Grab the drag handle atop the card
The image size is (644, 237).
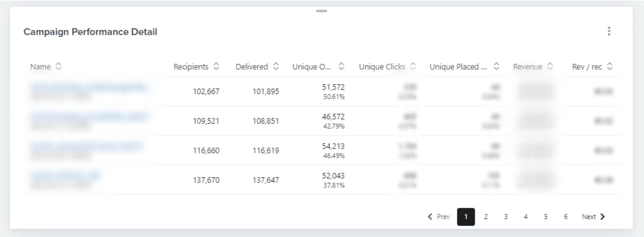tap(321, 11)
